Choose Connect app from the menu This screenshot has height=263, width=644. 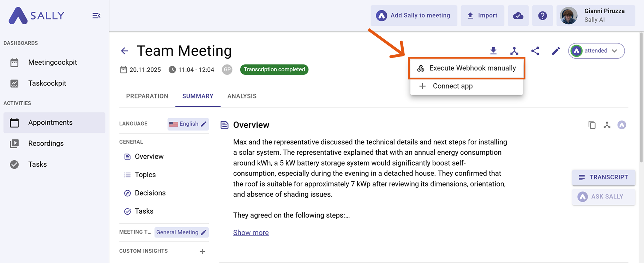tap(452, 86)
